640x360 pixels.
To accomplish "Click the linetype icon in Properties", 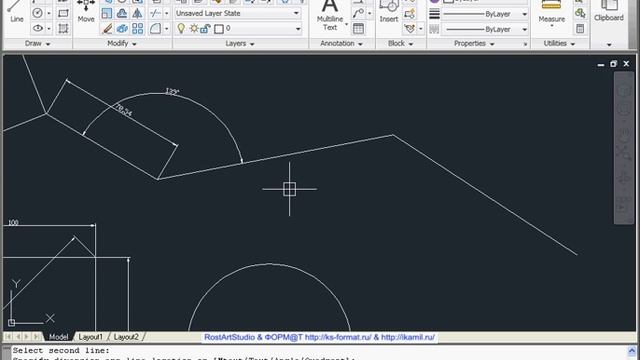I will pyautogui.click(x=434, y=29).
